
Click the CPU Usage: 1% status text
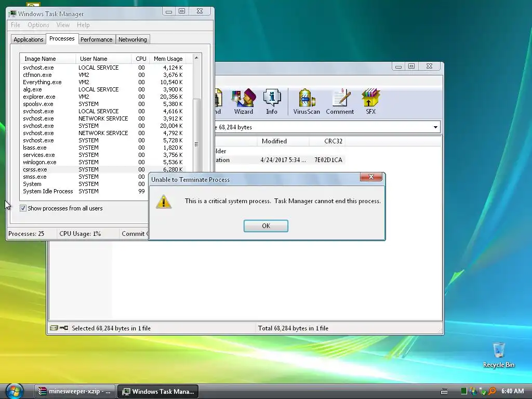80,234
